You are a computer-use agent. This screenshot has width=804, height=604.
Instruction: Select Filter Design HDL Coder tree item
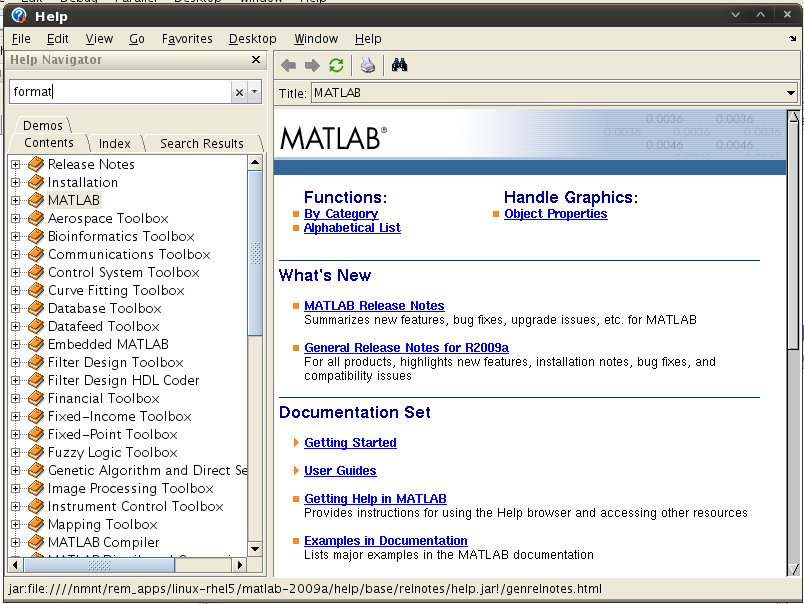tap(123, 380)
